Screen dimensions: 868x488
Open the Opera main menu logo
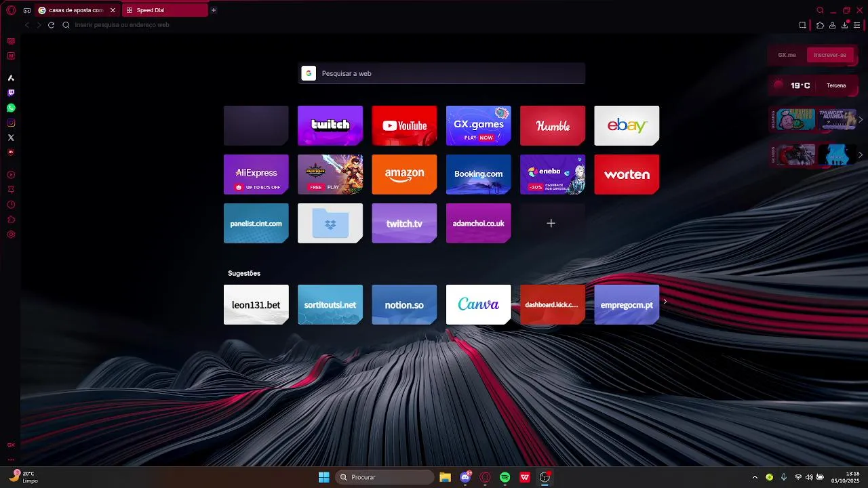coord(11,10)
